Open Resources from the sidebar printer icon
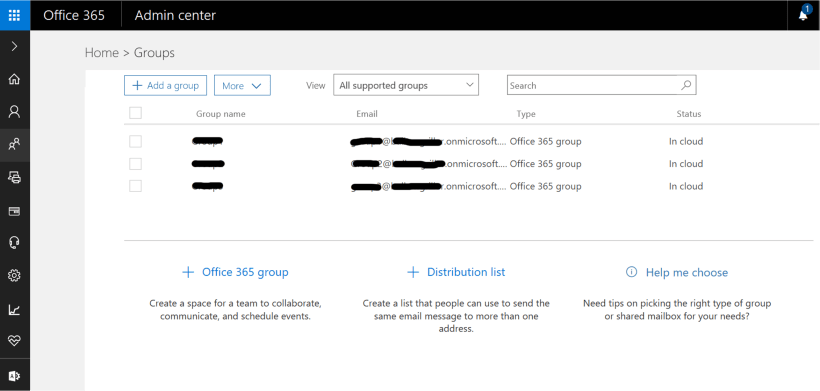Screen dimensions: 820x391 pos(15,177)
